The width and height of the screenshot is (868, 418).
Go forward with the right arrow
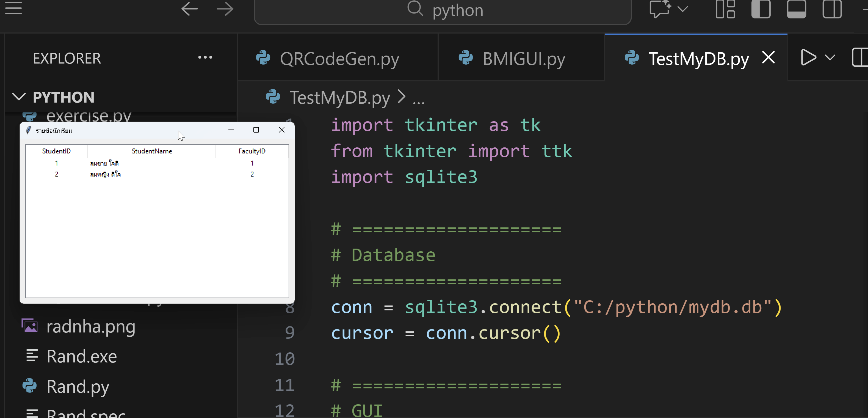(225, 9)
